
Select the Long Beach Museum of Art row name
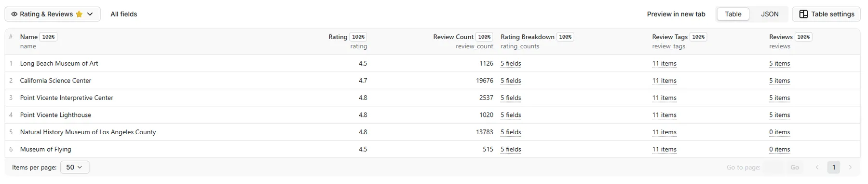(x=59, y=63)
